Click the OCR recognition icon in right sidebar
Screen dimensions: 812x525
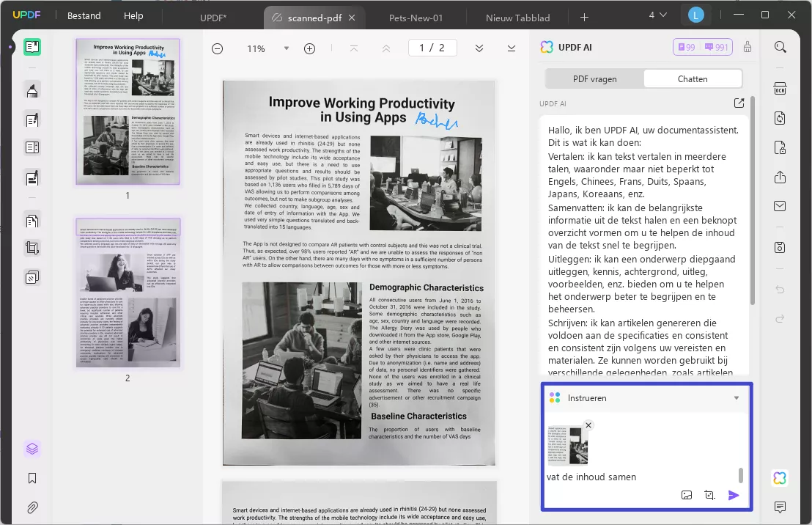tap(780, 89)
